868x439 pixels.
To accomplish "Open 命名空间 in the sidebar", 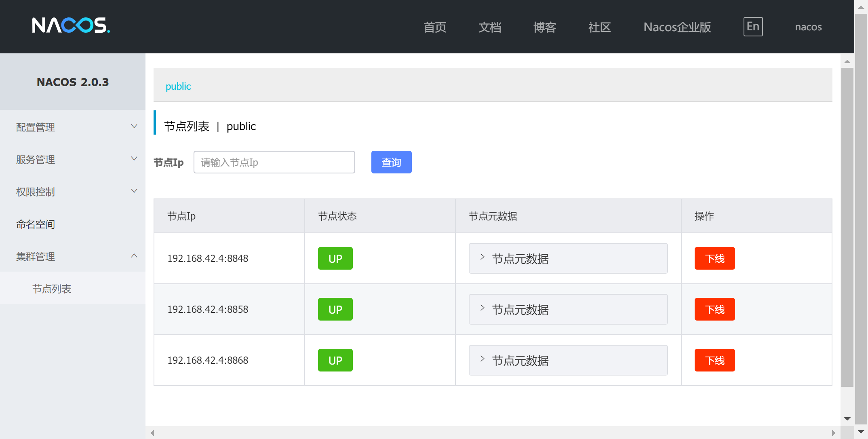I will [73, 224].
